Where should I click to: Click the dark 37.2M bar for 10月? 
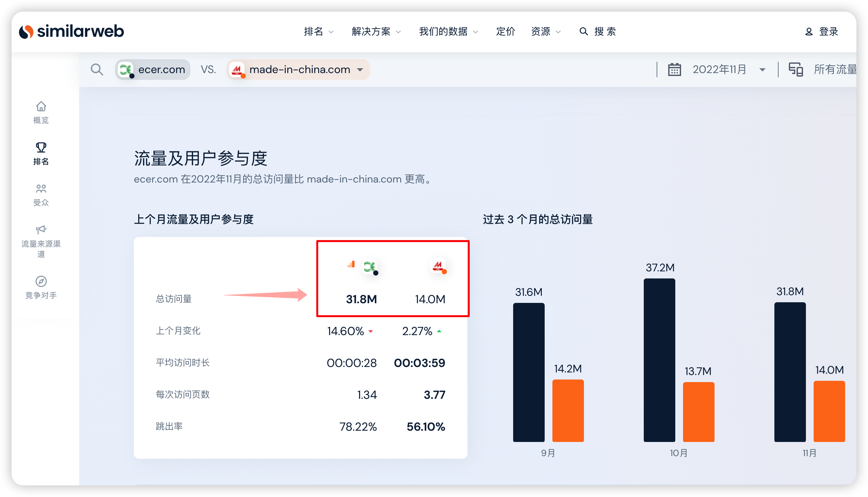pyautogui.click(x=659, y=360)
